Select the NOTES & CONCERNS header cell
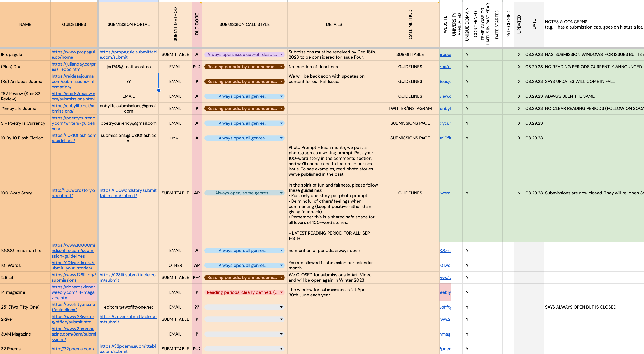Viewport: 644px width, 354px height. (x=594, y=24)
